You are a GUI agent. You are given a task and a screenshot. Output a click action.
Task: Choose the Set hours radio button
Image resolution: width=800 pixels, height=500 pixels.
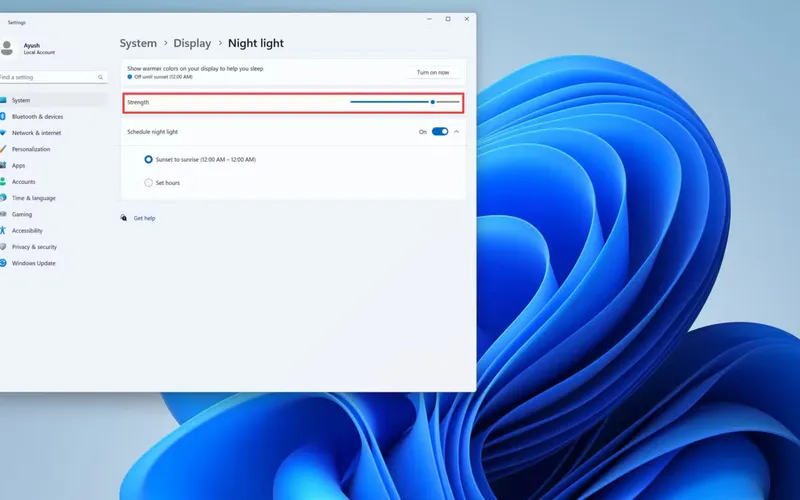148,183
